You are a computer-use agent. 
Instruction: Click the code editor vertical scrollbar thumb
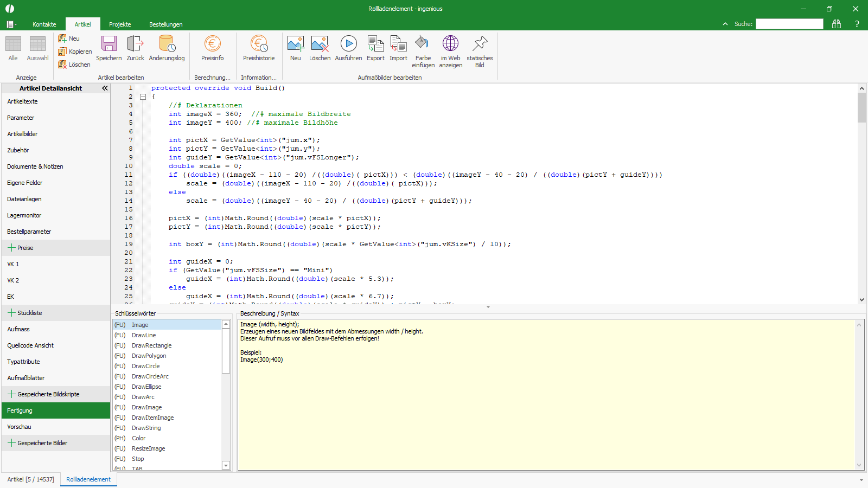pyautogui.click(x=861, y=107)
